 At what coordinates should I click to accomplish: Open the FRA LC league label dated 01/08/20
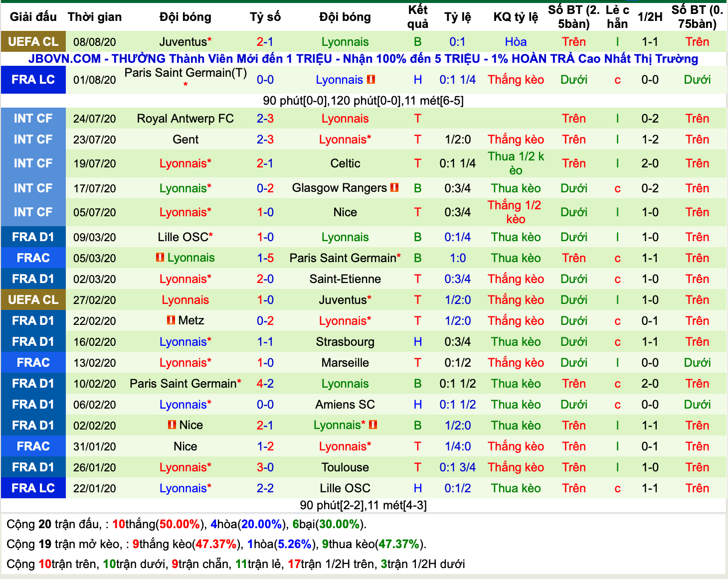tap(33, 80)
